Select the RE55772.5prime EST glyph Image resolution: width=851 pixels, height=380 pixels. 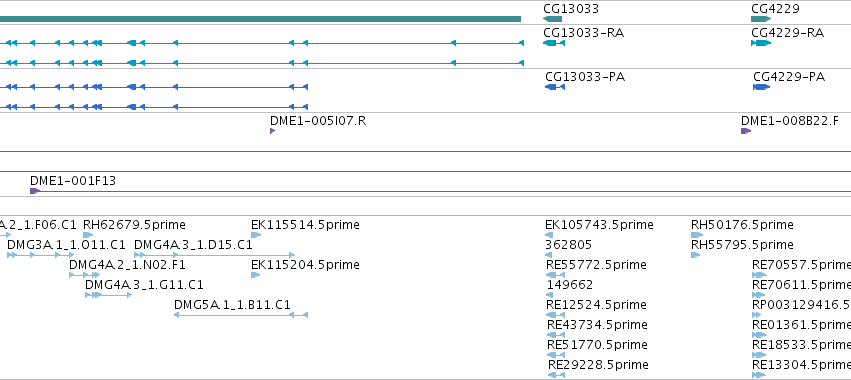(556, 275)
